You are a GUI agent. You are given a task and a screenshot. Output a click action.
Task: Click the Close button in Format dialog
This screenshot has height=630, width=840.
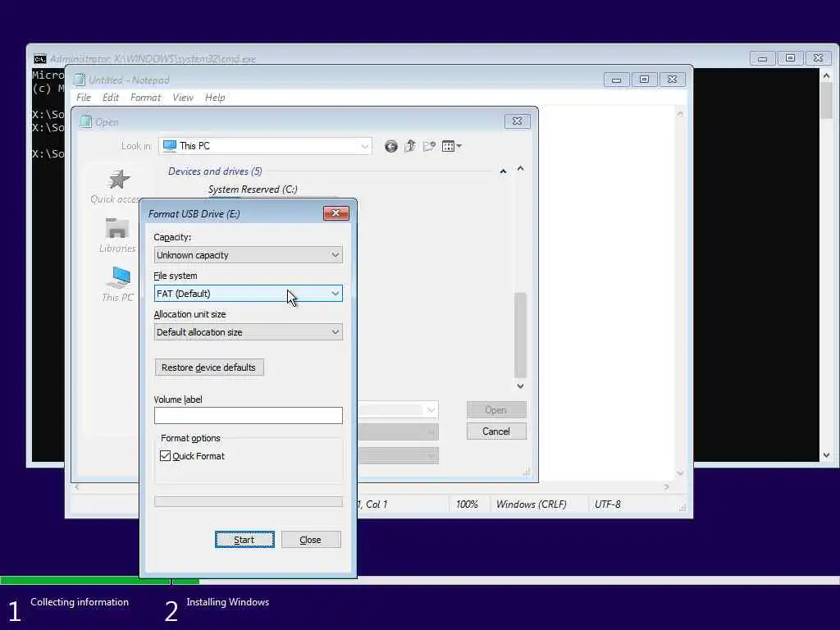pos(311,540)
